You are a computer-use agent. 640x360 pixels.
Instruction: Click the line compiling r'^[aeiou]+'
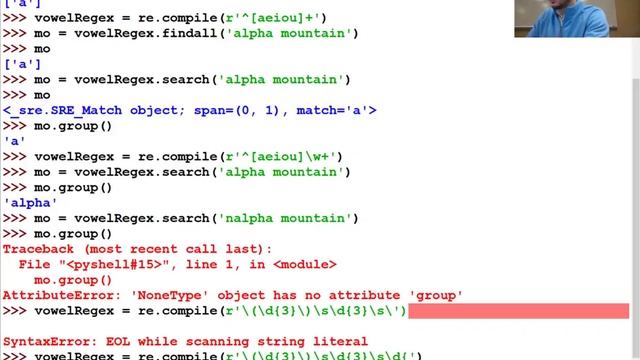[x=164, y=18]
